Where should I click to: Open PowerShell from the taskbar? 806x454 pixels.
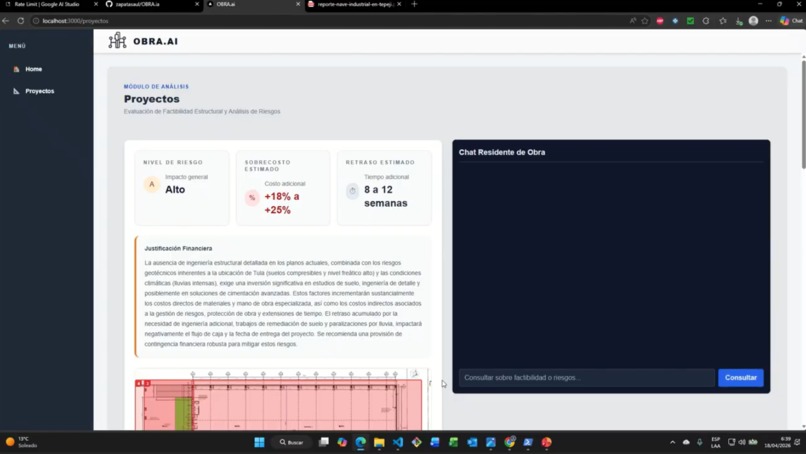[x=528, y=442]
